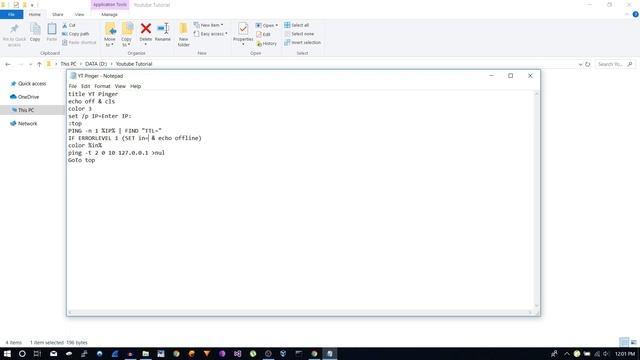Click Invert selection in Select group
The image size is (640, 360).
coord(302,42)
